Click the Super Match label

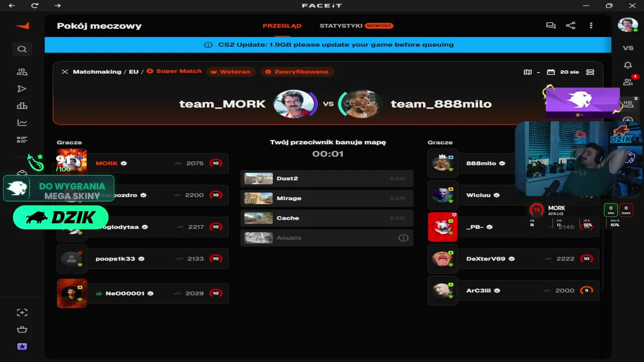175,71
